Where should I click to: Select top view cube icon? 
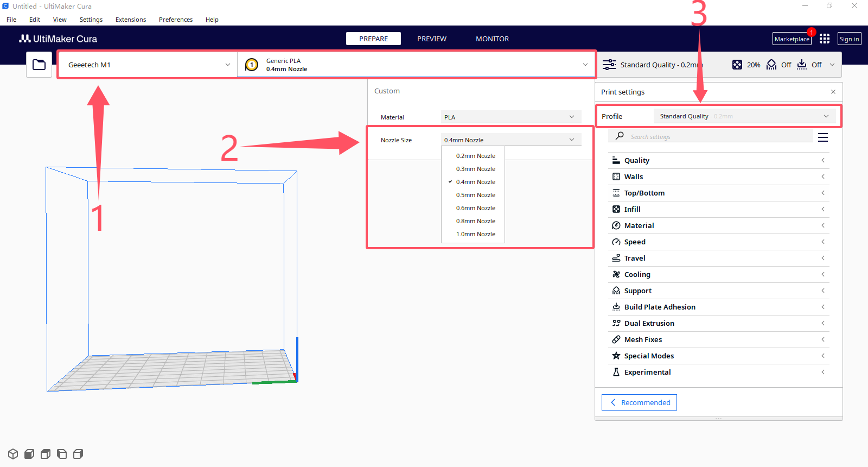(x=46, y=454)
